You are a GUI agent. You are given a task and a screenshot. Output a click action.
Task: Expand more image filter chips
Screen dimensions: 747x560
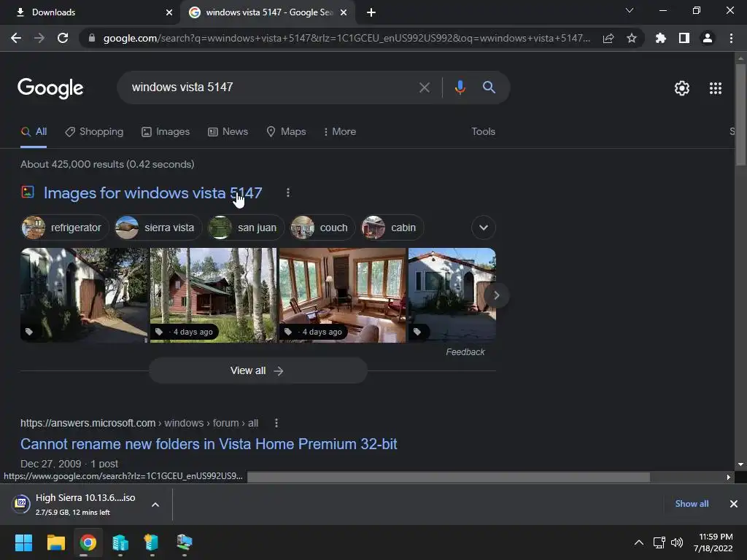[484, 227]
